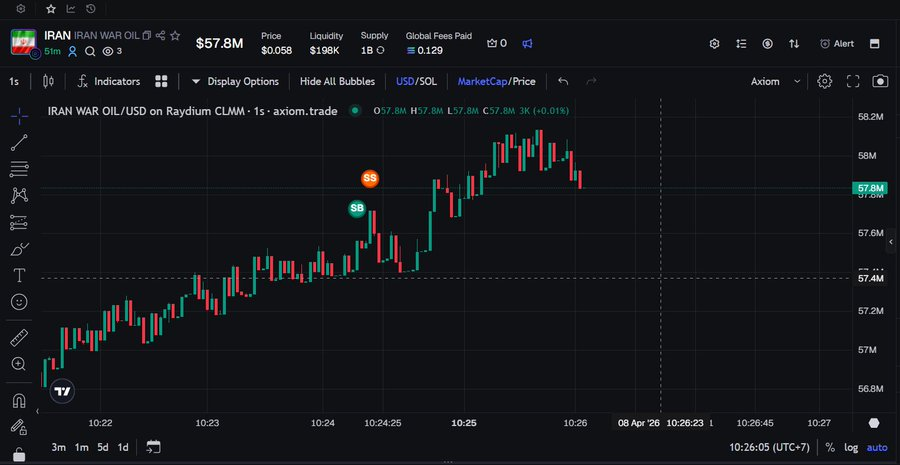Click the SS sell bubble marker
This screenshot has width=900, height=465.
click(x=370, y=179)
